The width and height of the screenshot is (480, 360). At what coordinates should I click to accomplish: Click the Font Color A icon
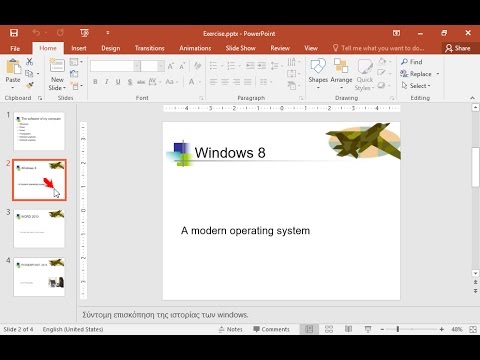coord(192,82)
